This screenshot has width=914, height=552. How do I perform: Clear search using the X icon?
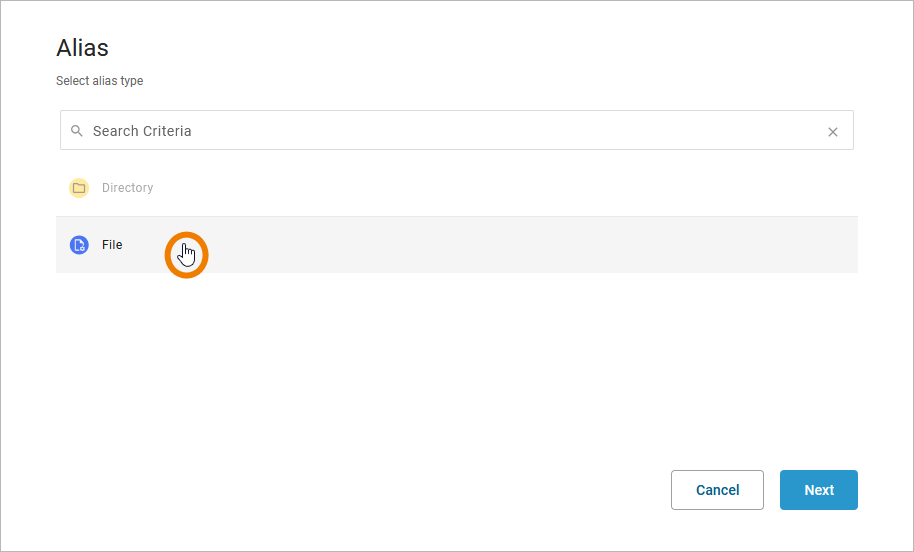(832, 132)
